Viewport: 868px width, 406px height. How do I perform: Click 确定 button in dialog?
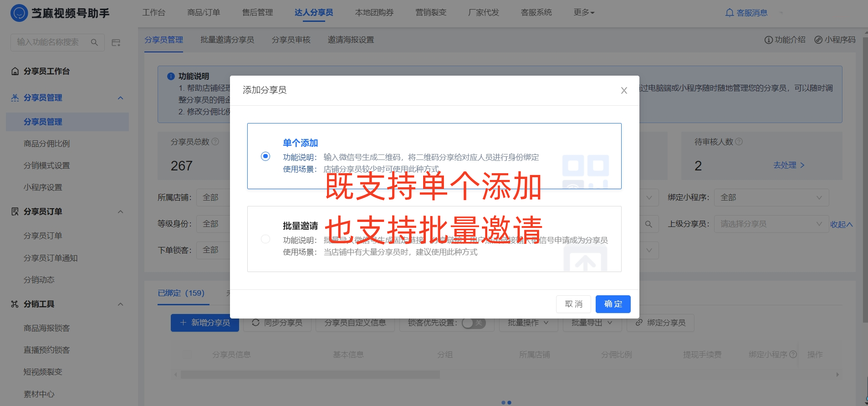pos(613,304)
